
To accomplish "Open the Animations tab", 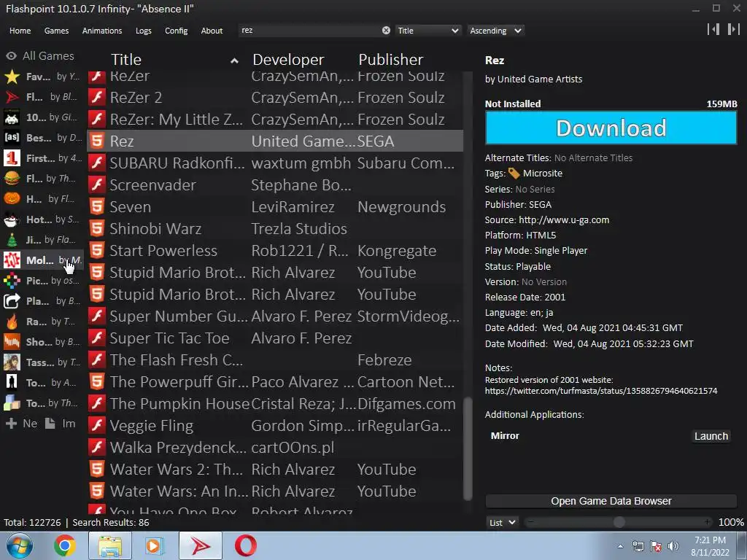I will pos(102,31).
